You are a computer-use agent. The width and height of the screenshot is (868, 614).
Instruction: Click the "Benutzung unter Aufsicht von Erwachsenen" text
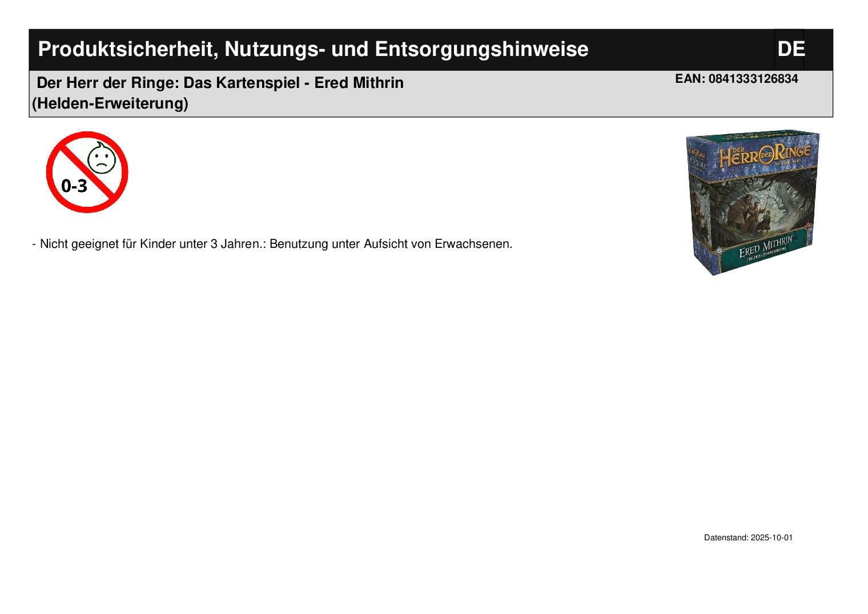(391, 244)
